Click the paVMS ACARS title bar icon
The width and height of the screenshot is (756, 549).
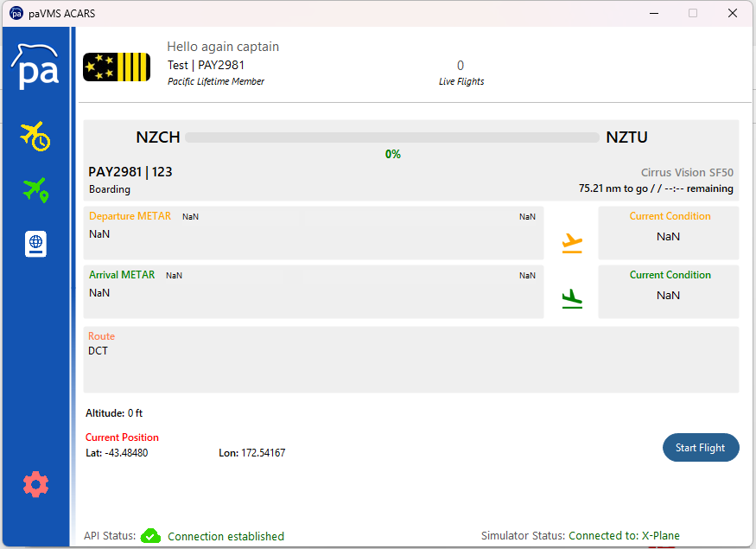coord(16,13)
